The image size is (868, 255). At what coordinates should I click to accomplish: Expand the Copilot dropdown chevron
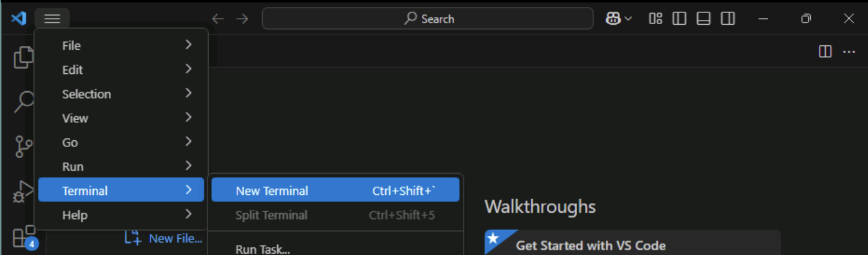(x=628, y=19)
